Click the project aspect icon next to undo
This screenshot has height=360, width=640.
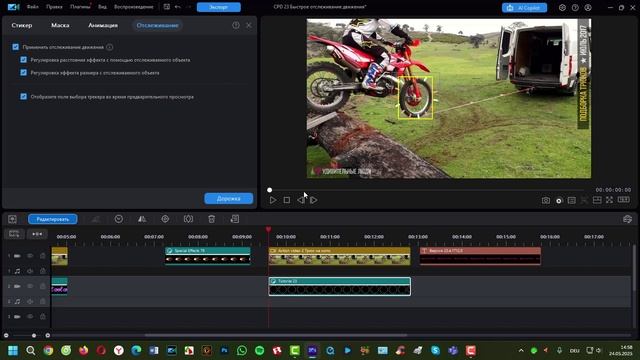[x=167, y=7]
